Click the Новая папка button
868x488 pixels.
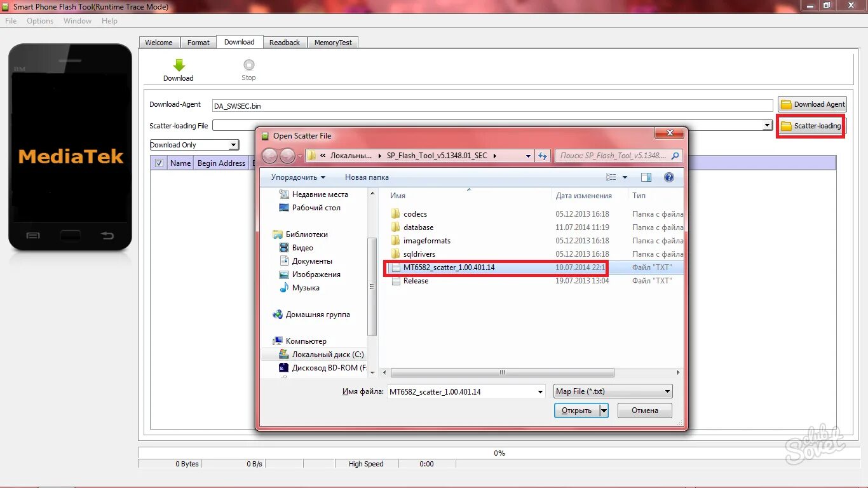click(x=367, y=177)
